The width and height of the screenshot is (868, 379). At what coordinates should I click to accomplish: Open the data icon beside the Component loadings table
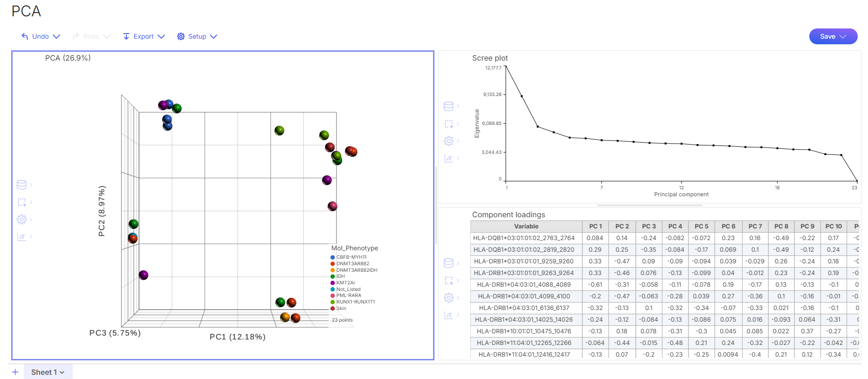(x=448, y=263)
